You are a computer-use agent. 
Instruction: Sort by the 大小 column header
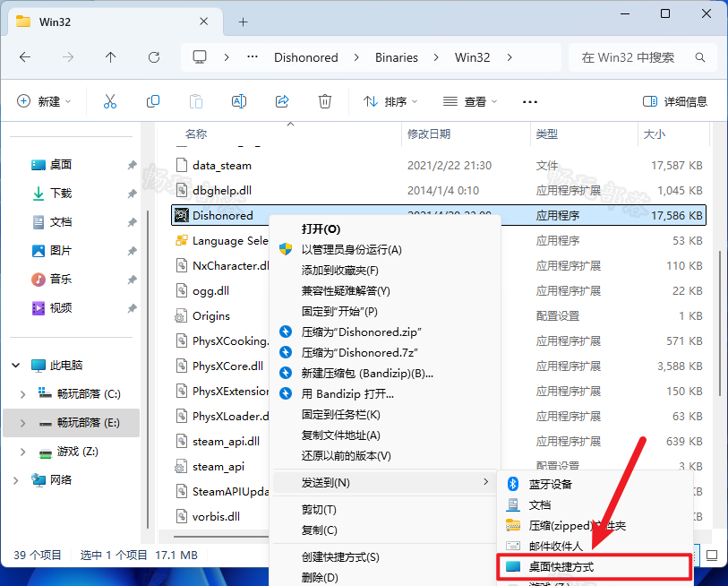click(x=655, y=134)
